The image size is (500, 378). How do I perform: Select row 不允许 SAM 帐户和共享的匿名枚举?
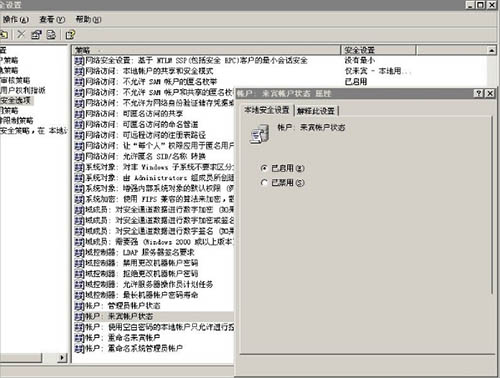pos(154,93)
